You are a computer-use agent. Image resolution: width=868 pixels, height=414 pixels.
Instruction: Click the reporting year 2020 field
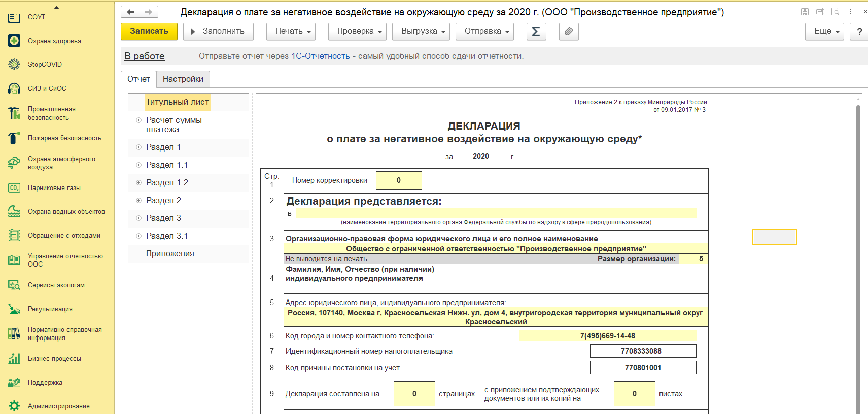click(x=481, y=156)
